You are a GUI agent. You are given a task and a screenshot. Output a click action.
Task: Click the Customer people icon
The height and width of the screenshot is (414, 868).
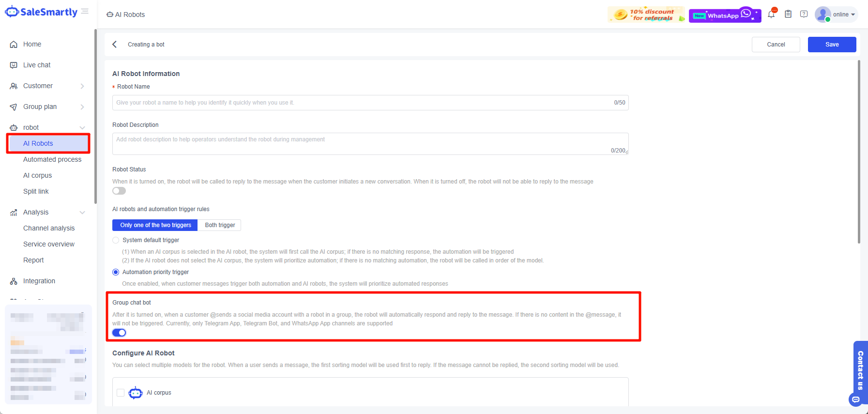pyautogui.click(x=14, y=86)
